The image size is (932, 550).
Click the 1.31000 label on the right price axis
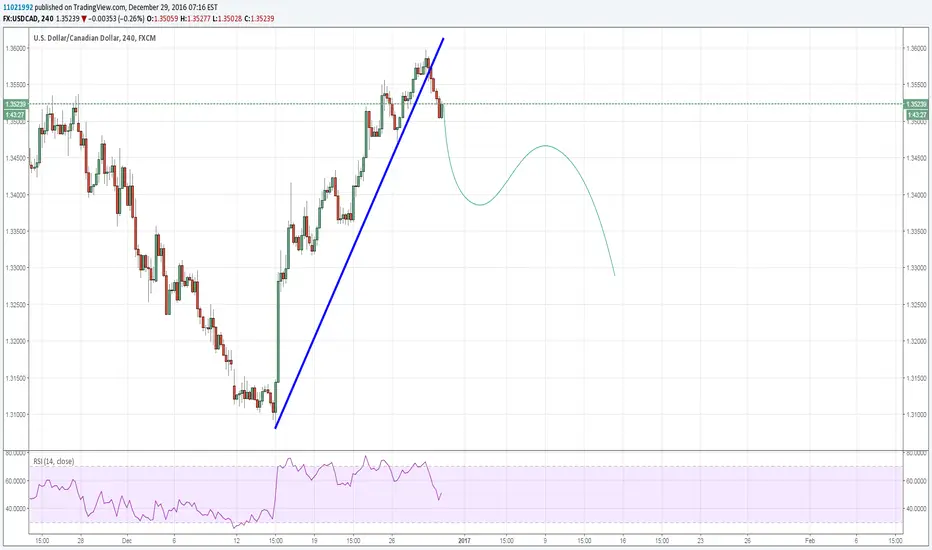tap(916, 415)
